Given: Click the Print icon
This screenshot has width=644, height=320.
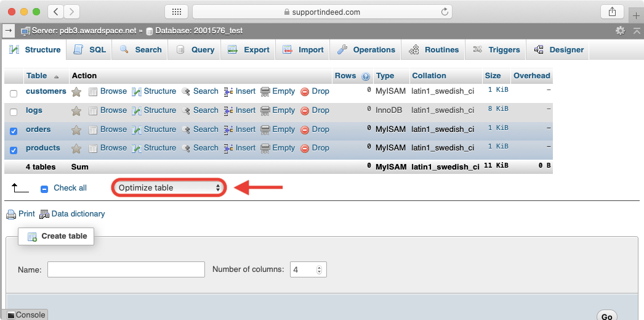Looking at the screenshot, I should (x=11, y=215).
